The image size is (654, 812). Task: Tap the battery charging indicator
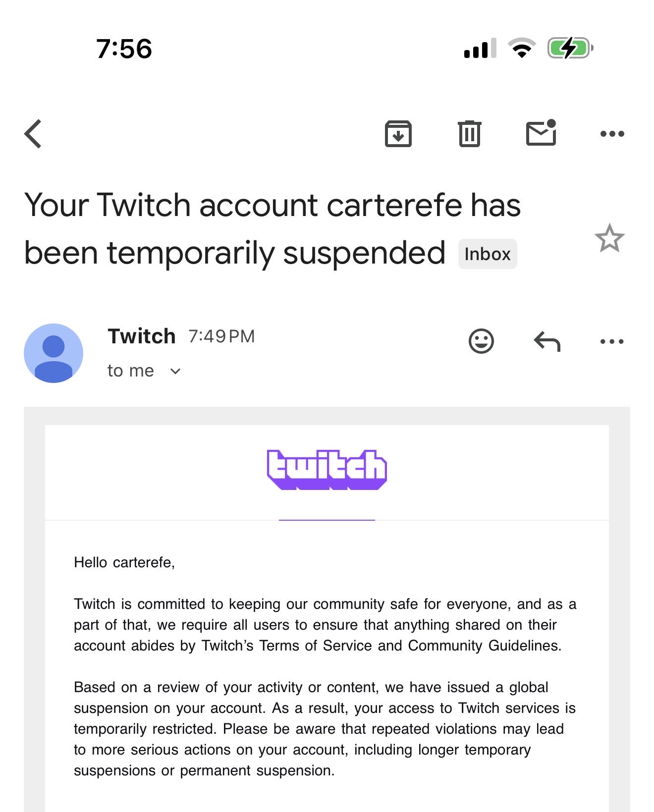(570, 49)
